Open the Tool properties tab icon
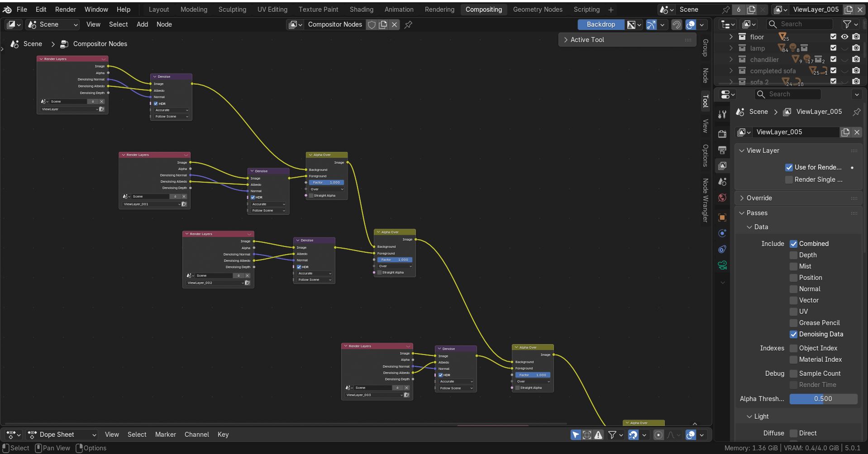 click(x=722, y=114)
